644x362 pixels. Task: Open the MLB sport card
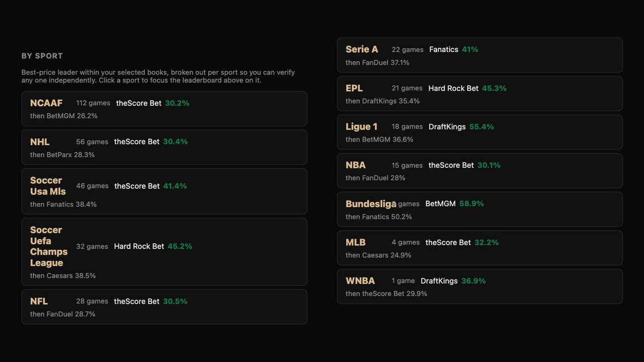[480, 248]
